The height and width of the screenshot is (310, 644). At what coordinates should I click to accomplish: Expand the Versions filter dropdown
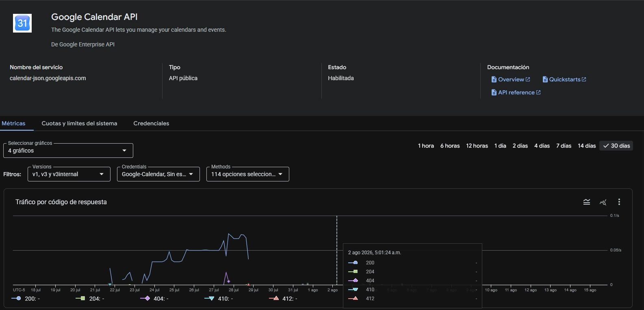click(x=69, y=174)
